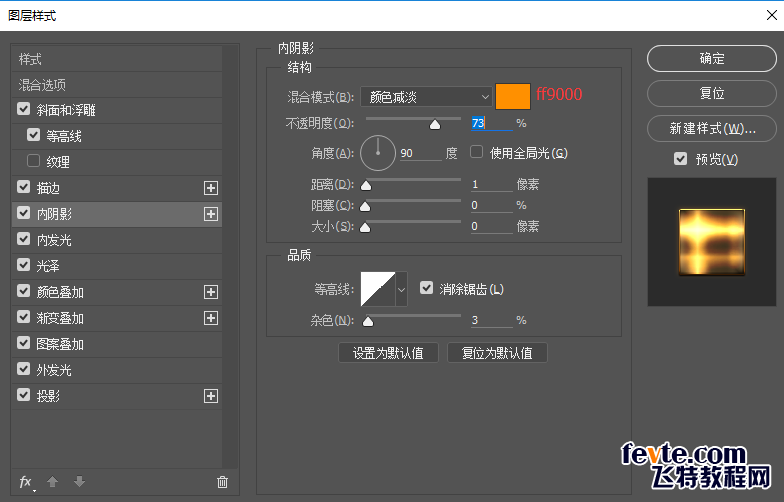Open 外发光 settings panel

54,370
